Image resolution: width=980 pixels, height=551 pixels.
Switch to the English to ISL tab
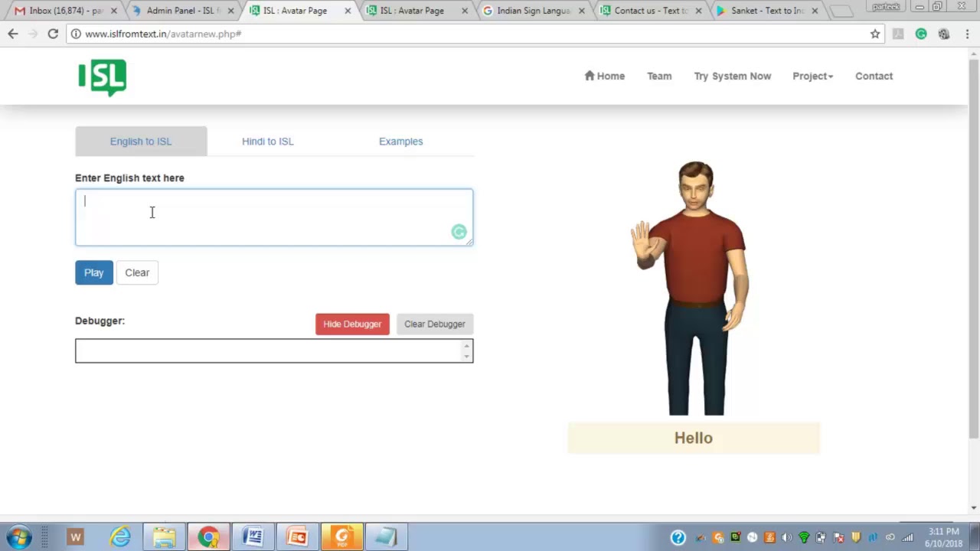(141, 141)
